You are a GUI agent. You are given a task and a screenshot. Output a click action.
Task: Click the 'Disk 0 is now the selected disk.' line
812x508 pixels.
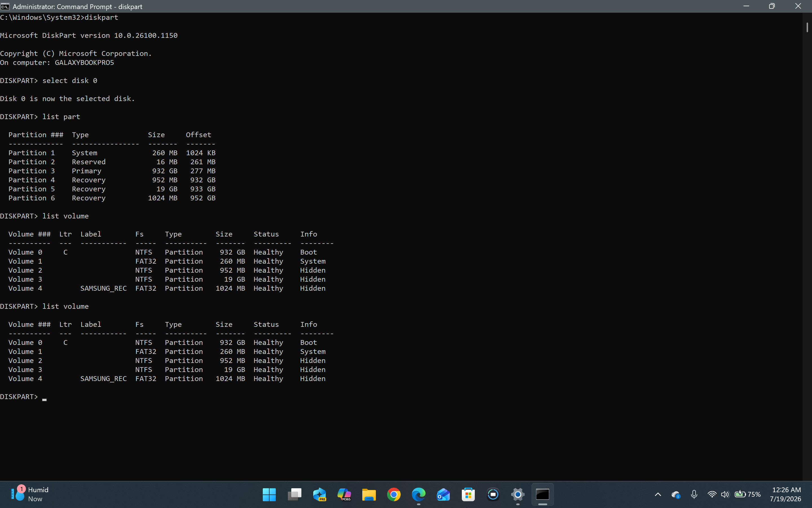click(67, 99)
